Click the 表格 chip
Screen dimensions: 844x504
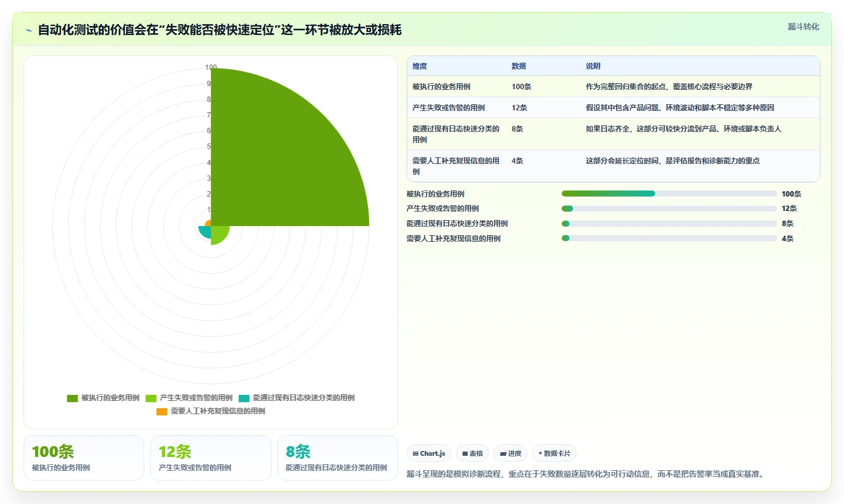(472, 453)
